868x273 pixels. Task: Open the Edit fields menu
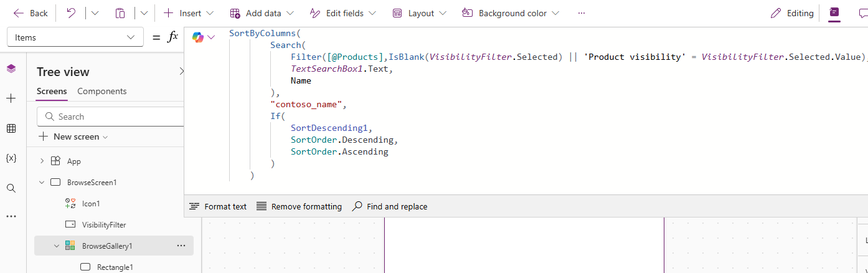(x=342, y=13)
